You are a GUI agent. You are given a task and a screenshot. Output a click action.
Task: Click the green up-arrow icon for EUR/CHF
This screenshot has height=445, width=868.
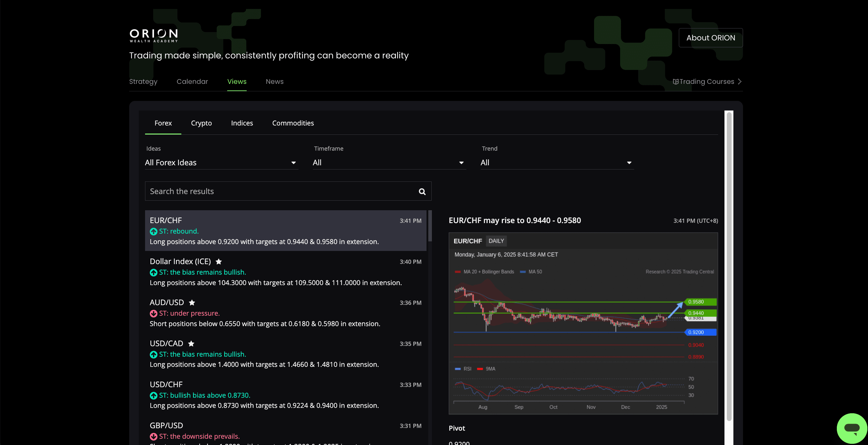[153, 231]
